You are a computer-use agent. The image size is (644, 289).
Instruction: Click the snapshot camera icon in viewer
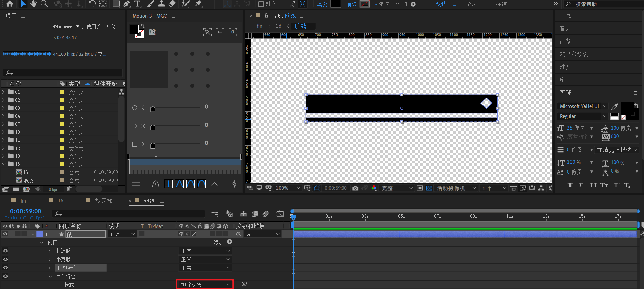355,188
